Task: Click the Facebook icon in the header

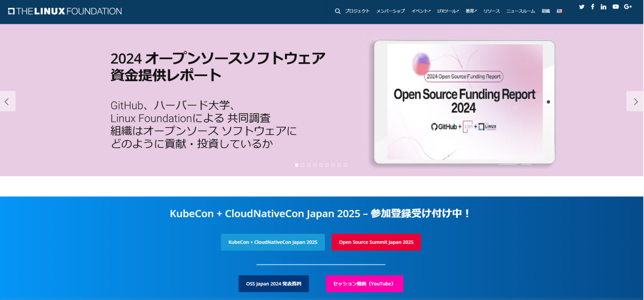Action: tap(593, 7)
